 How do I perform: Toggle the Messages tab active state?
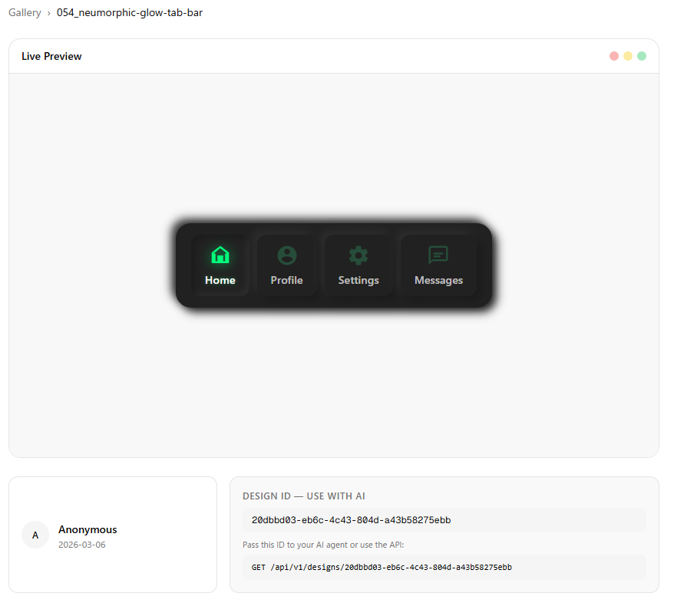click(x=438, y=265)
